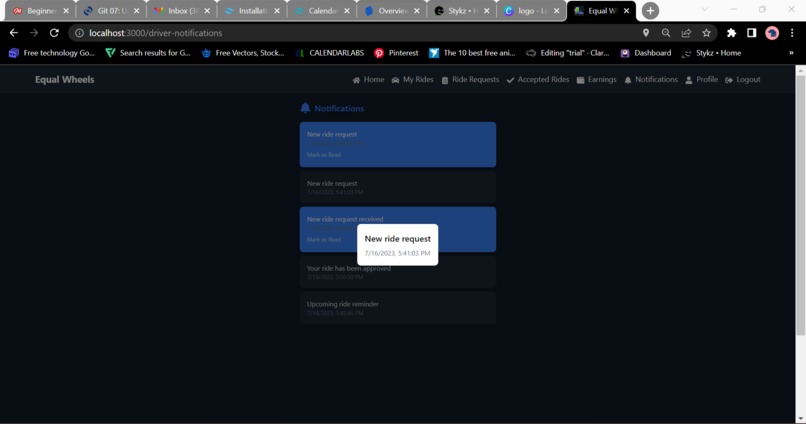Open the CALENDARLABS bookmark
Viewport: 806px width, 424px height.
point(330,53)
